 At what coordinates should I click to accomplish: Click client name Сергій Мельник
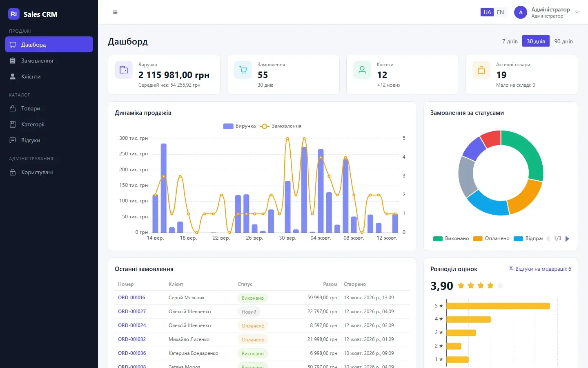pyautogui.click(x=187, y=298)
